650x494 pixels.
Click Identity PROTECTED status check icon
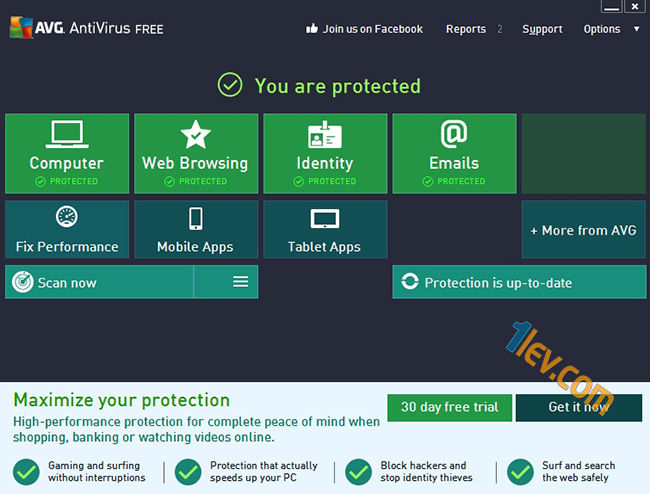(298, 182)
